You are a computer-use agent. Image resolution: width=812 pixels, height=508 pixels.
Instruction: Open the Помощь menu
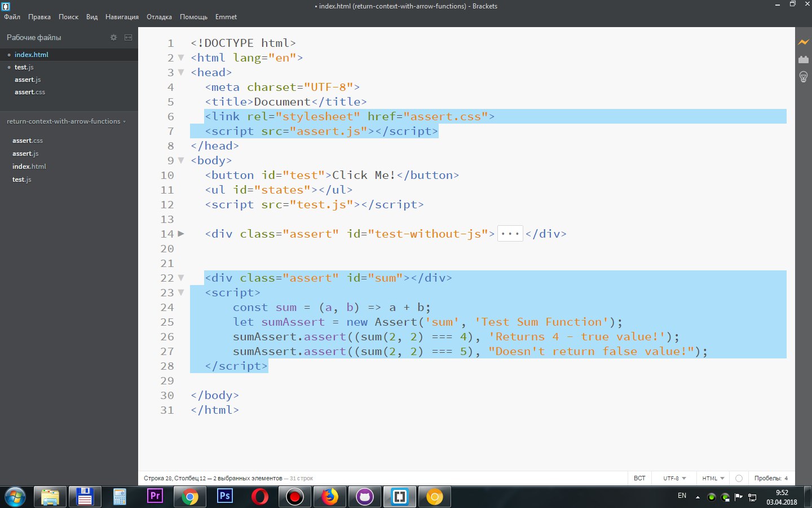[193, 17]
